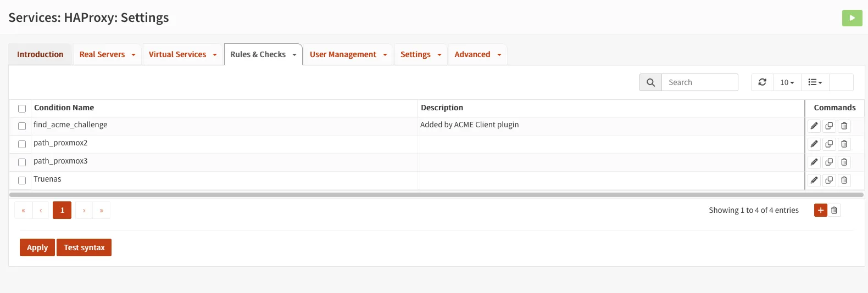868x293 pixels.
Task: Click the Test syntax button
Action: pyautogui.click(x=84, y=247)
